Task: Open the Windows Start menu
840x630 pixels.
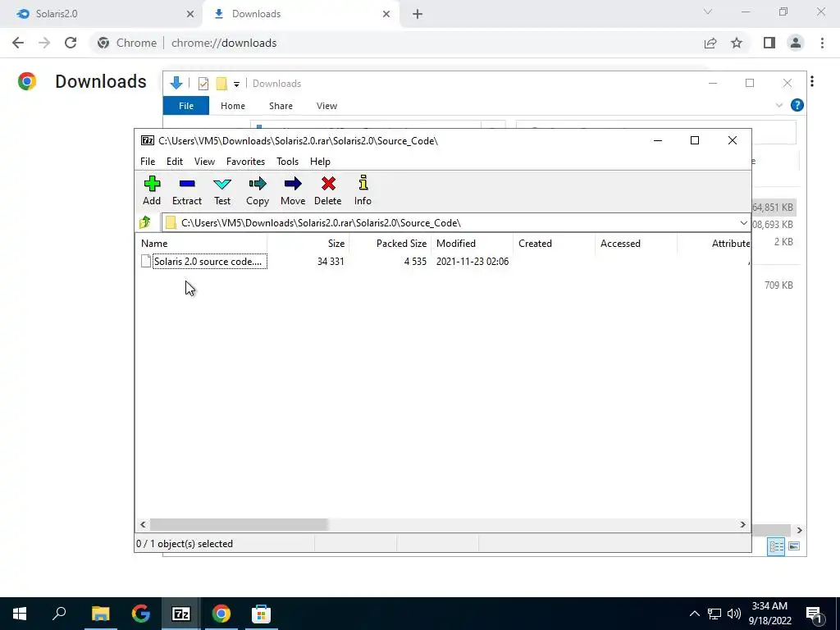Action: coord(20,614)
